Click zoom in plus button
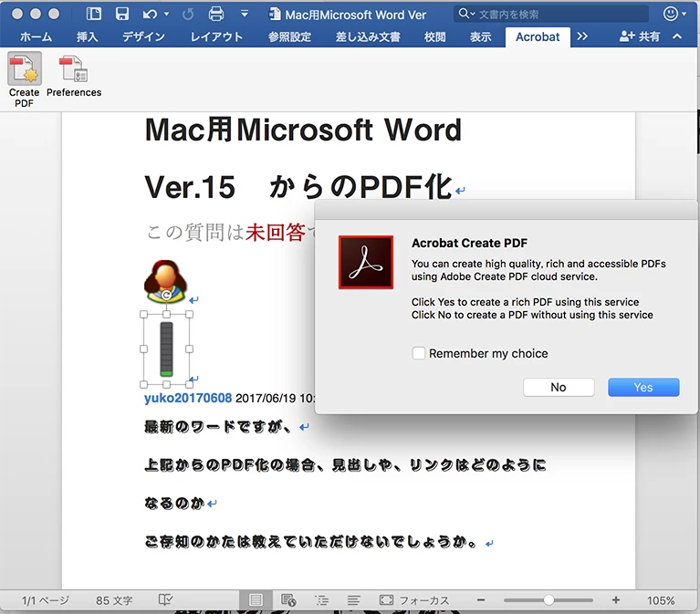The image size is (700, 614). 616,600
